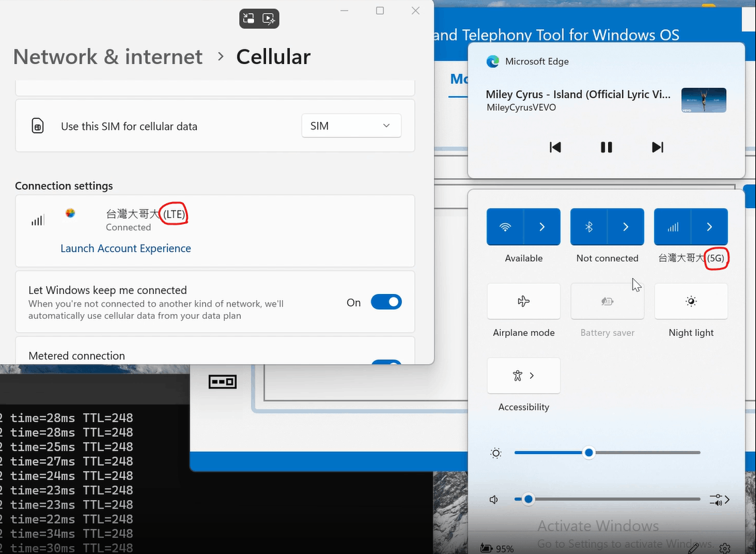Click the cellular signal bars icon in Settings
Viewport: 756px width, 554px height.
[37, 221]
